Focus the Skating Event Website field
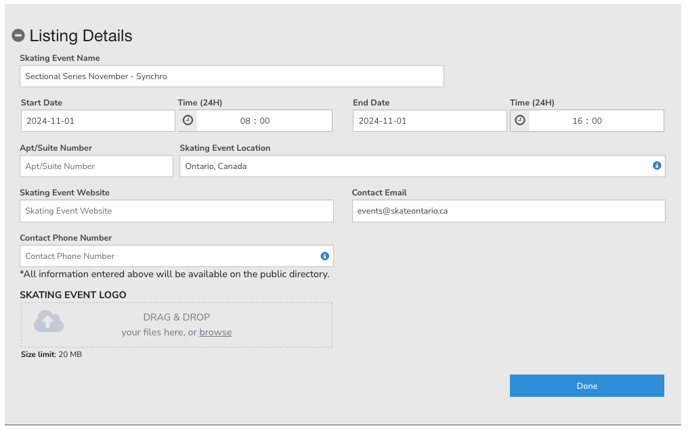 [x=176, y=211]
